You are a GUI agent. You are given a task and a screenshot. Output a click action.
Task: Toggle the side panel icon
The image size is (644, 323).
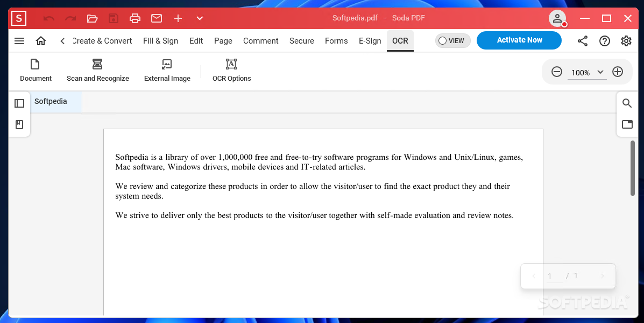pyautogui.click(x=19, y=103)
